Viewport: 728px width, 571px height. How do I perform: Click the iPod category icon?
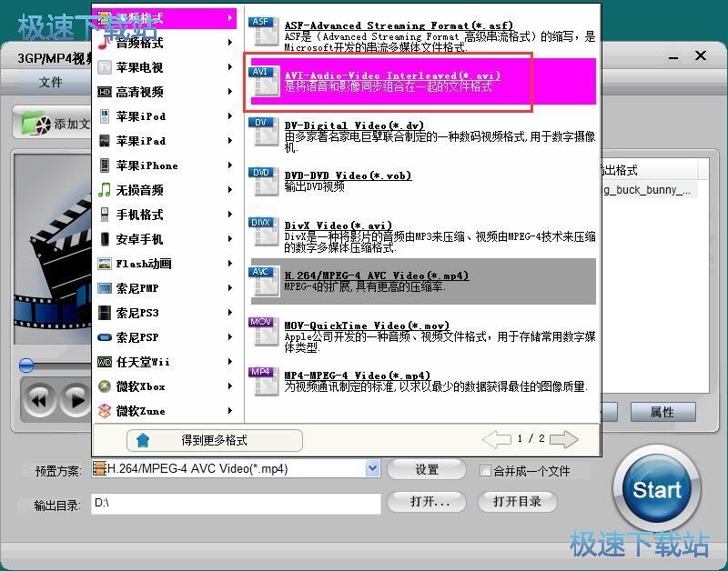(x=105, y=116)
